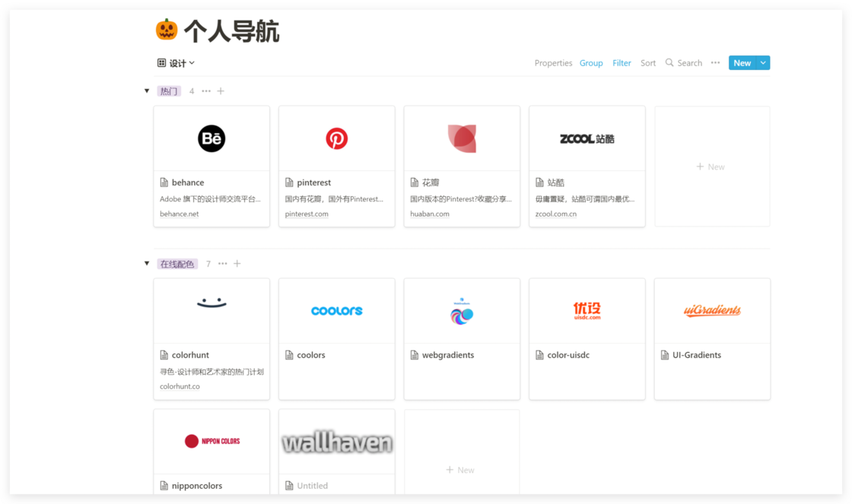Open the 设计 view switcher dropdown
Viewport: 852px width, 504px height.
point(176,63)
